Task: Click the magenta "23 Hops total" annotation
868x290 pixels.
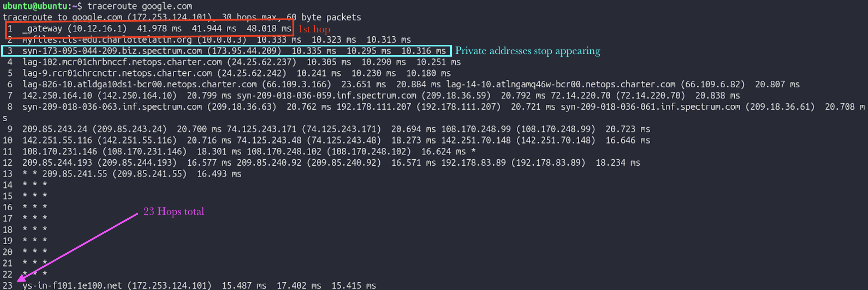Action: [x=174, y=211]
